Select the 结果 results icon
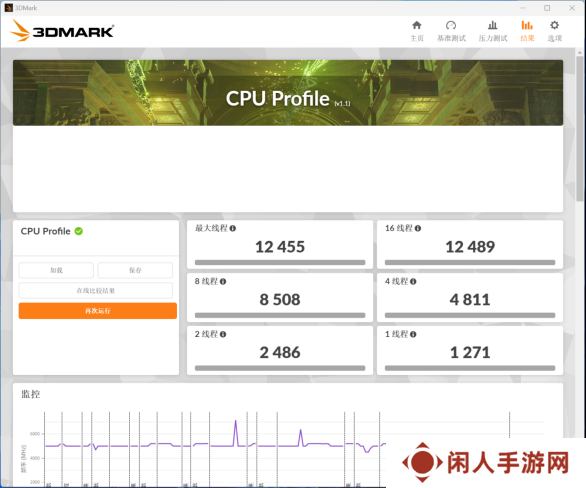Viewport: 586px width, 488px height. pyautogui.click(x=527, y=25)
